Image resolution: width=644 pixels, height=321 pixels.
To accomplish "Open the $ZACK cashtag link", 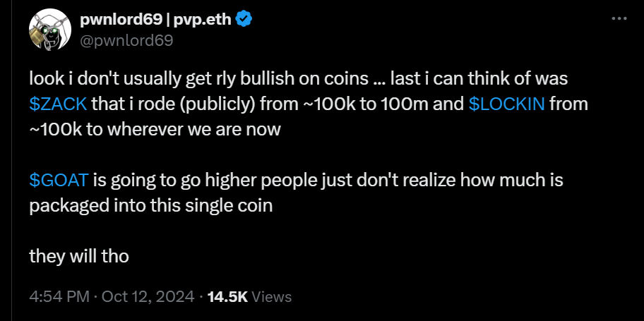I will pos(58,104).
